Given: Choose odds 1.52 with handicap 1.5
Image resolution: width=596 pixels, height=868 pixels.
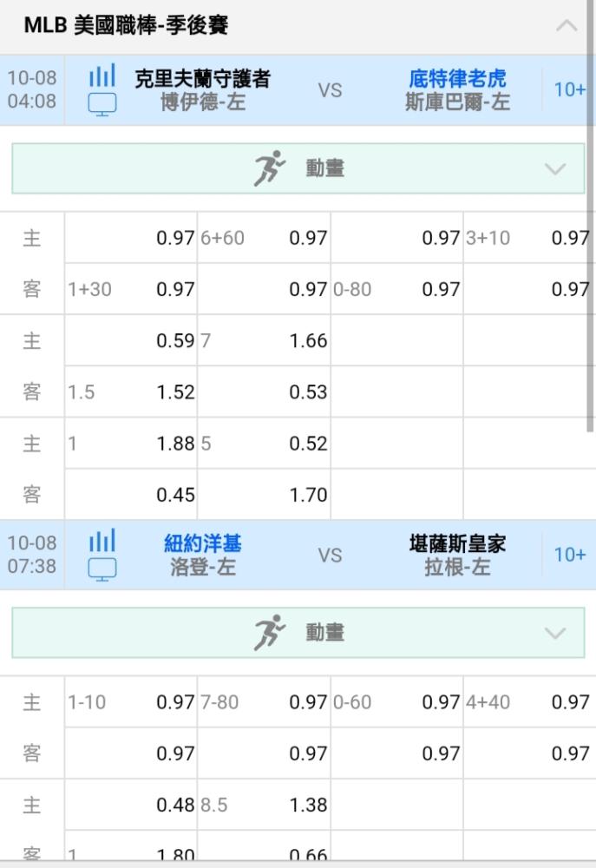Looking at the screenshot, I should 131,392.
